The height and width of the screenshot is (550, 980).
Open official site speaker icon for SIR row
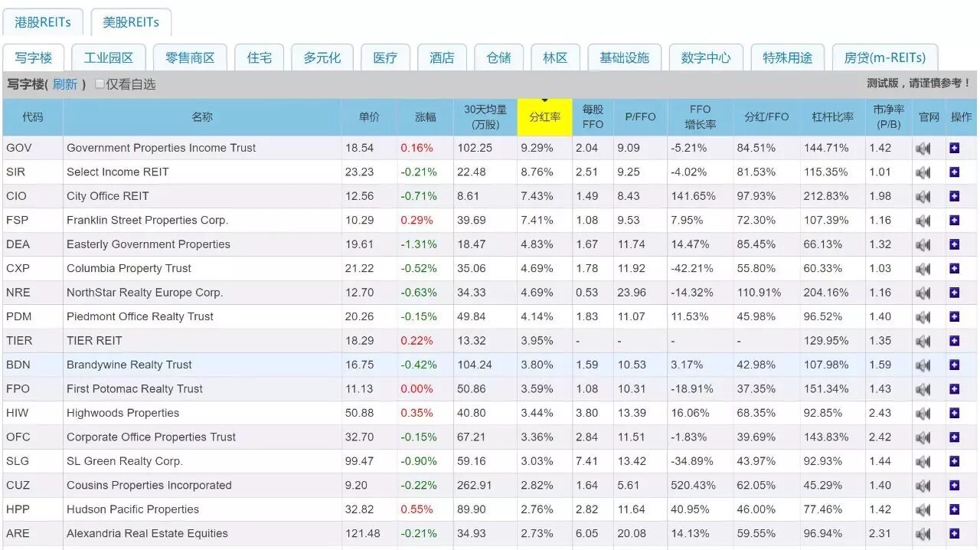tap(923, 173)
